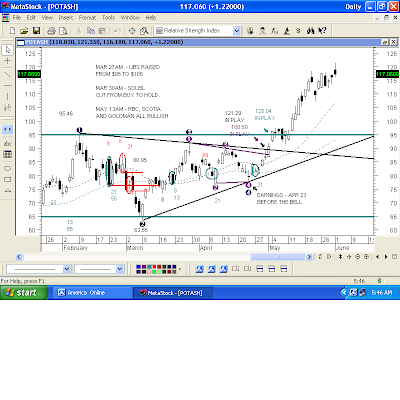Open the Format menu

[x=87, y=18]
